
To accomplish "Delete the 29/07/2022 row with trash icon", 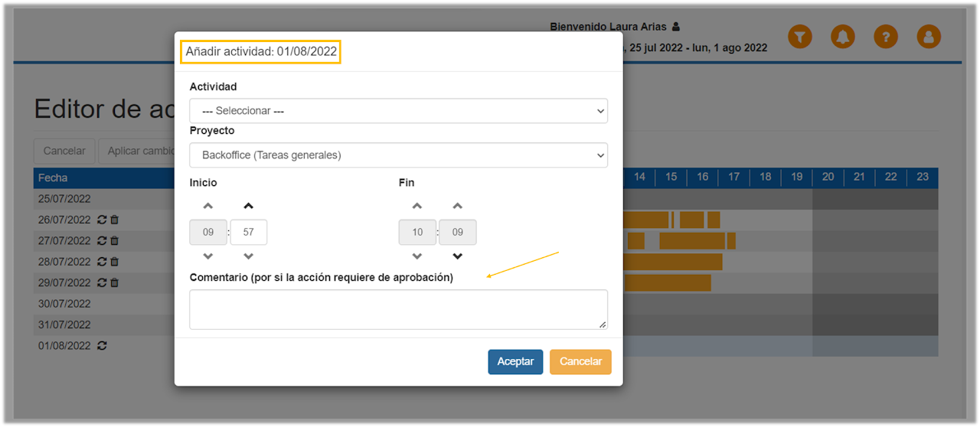I will click(115, 282).
